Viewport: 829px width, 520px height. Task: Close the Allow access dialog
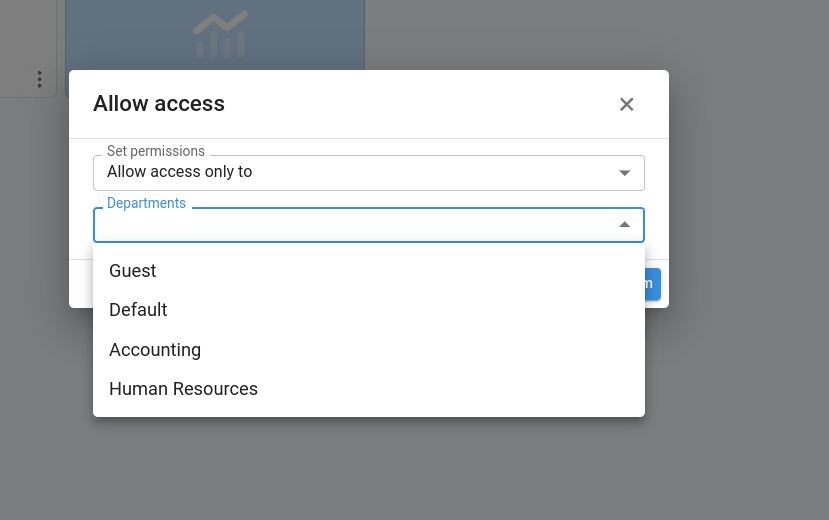point(627,104)
